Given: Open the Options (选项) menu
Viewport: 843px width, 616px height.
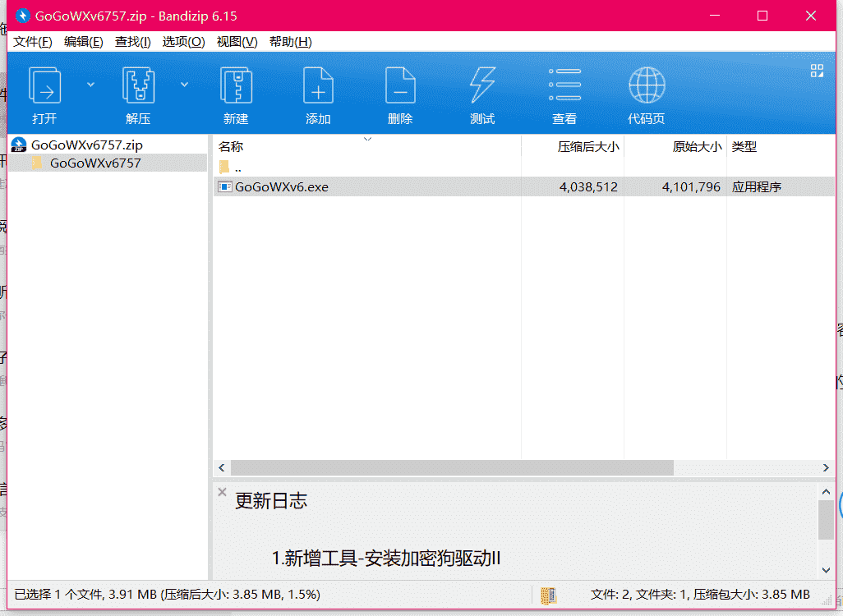Looking at the screenshot, I should point(183,42).
